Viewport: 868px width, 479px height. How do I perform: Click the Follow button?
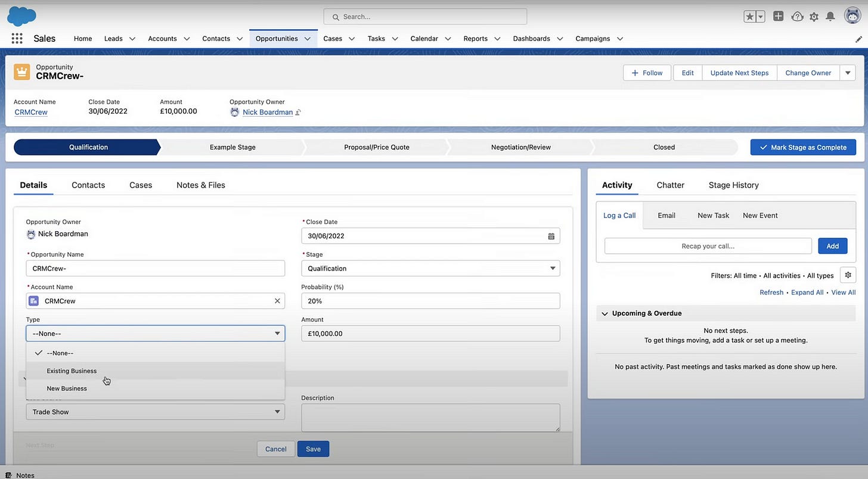click(x=647, y=73)
